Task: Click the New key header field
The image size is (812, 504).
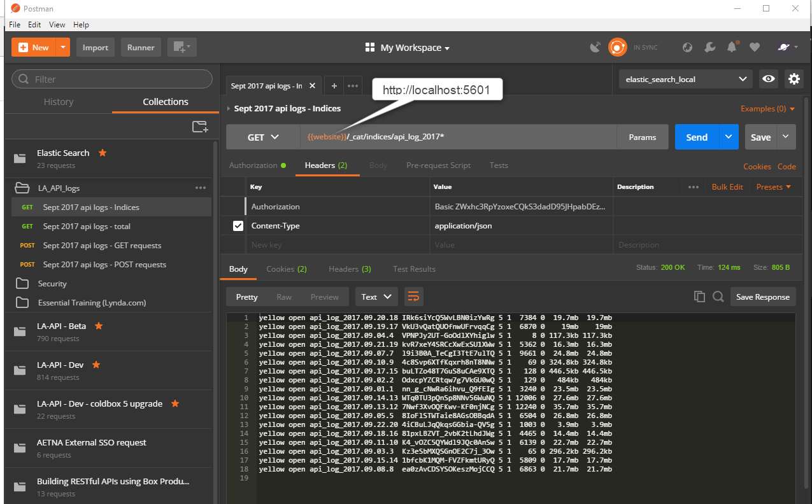Action: coord(338,244)
